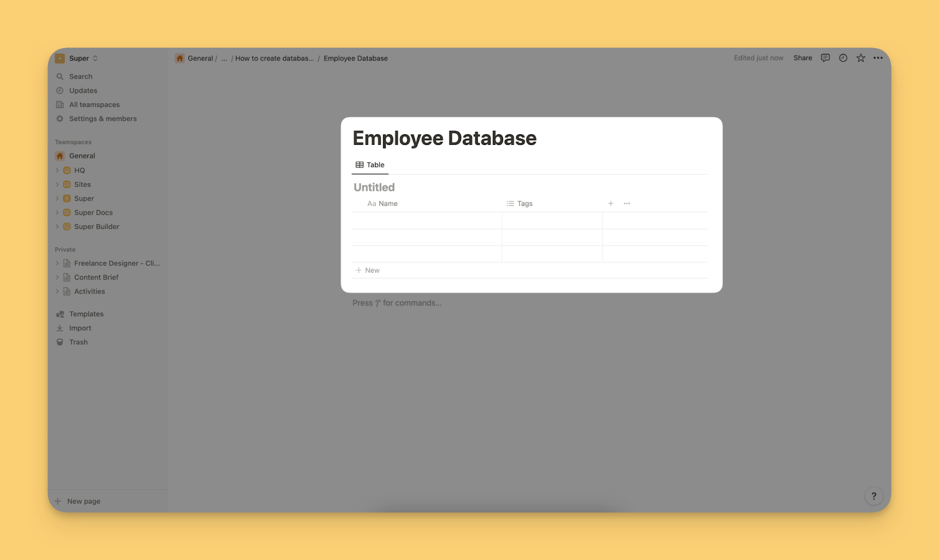This screenshot has width=939, height=560.
Task: Click the Tags column header
Action: (x=520, y=204)
